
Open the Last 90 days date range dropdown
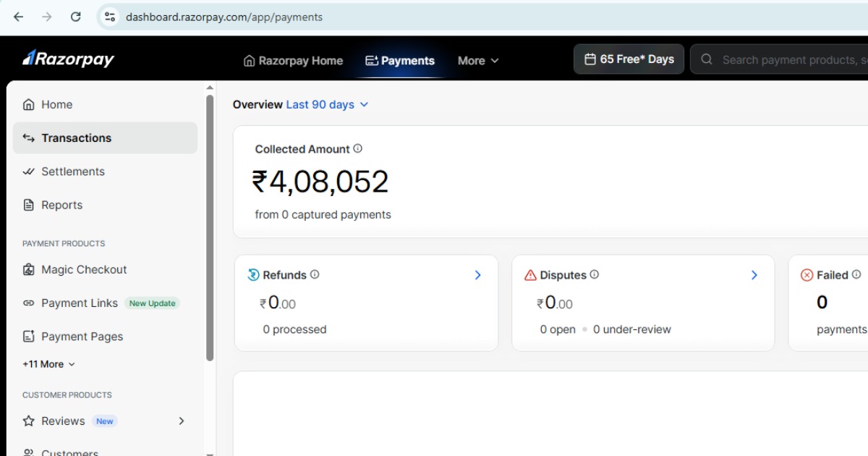point(327,104)
